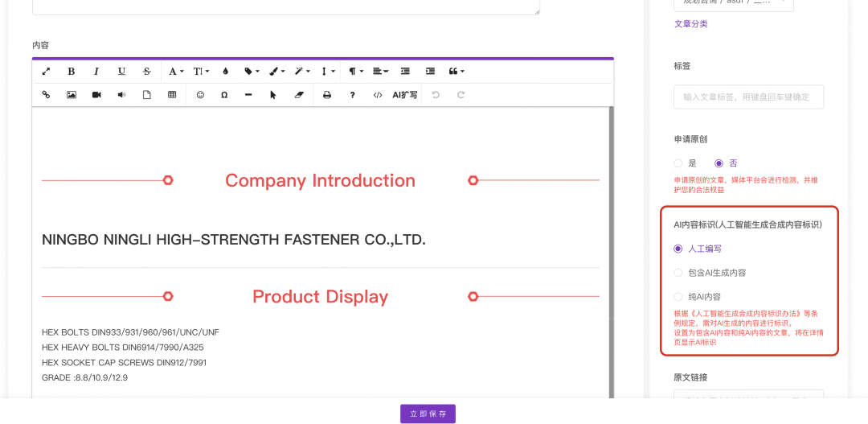Open the 文章分类 link
This screenshot has height=424, width=868.
pos(691,24)
